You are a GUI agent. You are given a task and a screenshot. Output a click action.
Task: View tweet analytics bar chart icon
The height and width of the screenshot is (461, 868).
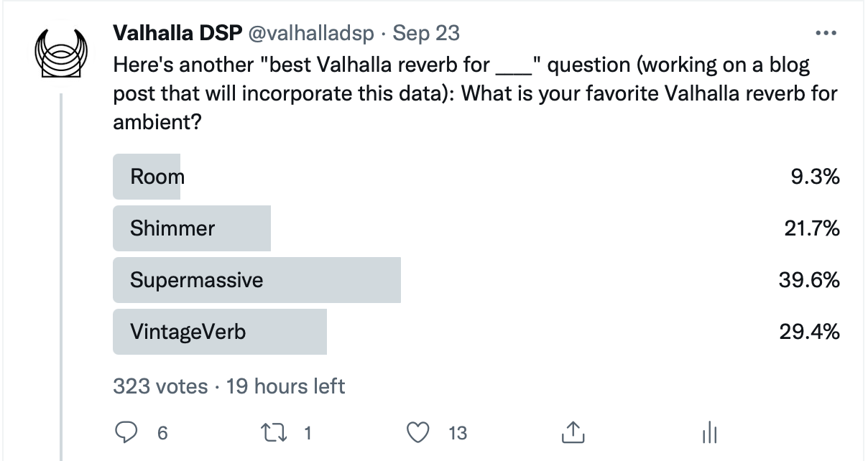[708, 432]
